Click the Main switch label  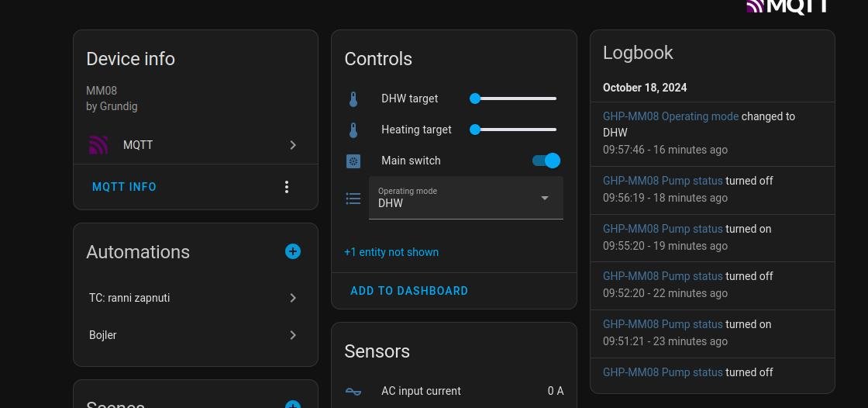point(411,161)
